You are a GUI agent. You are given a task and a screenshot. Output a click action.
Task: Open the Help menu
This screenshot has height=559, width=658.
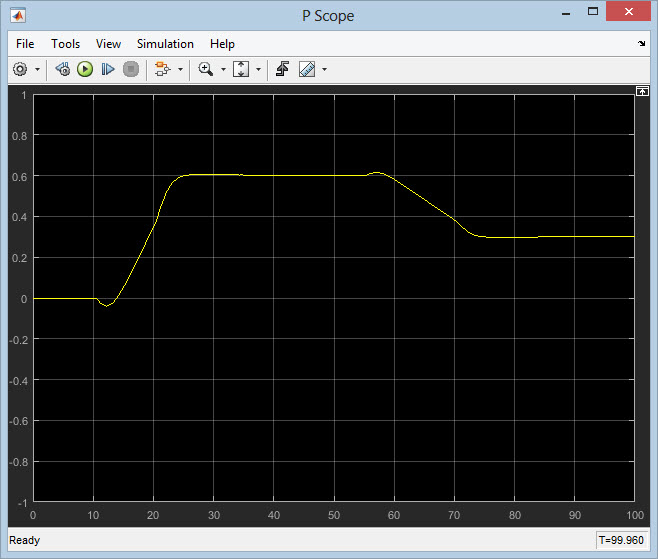[x=222, y=44]
